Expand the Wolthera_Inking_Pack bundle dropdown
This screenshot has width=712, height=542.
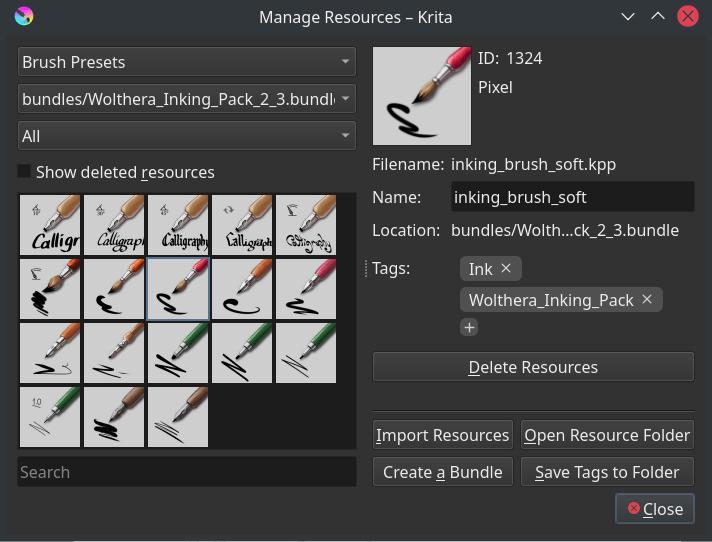pos(187,99)
